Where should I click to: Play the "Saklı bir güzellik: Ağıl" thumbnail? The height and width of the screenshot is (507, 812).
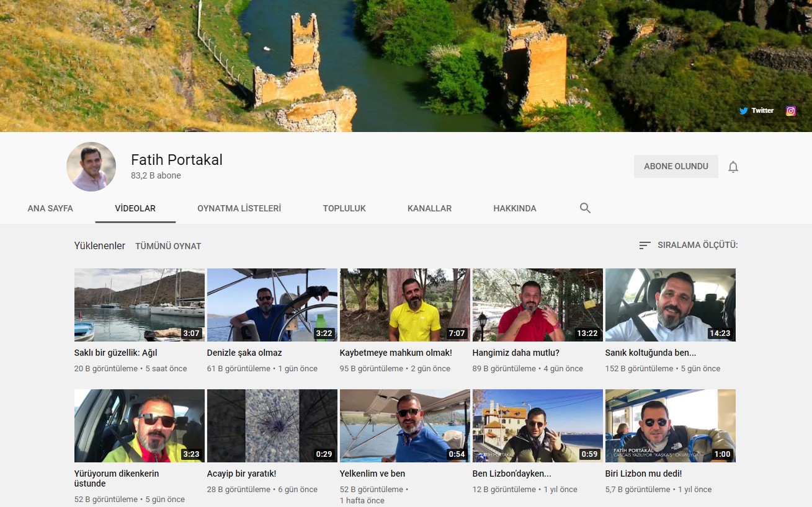[x=140, y=305]
